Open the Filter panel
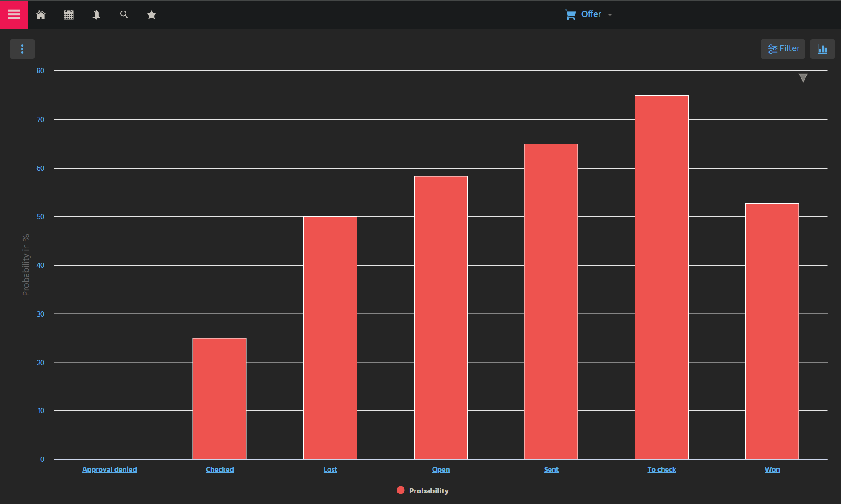 [x=783, y=49]
